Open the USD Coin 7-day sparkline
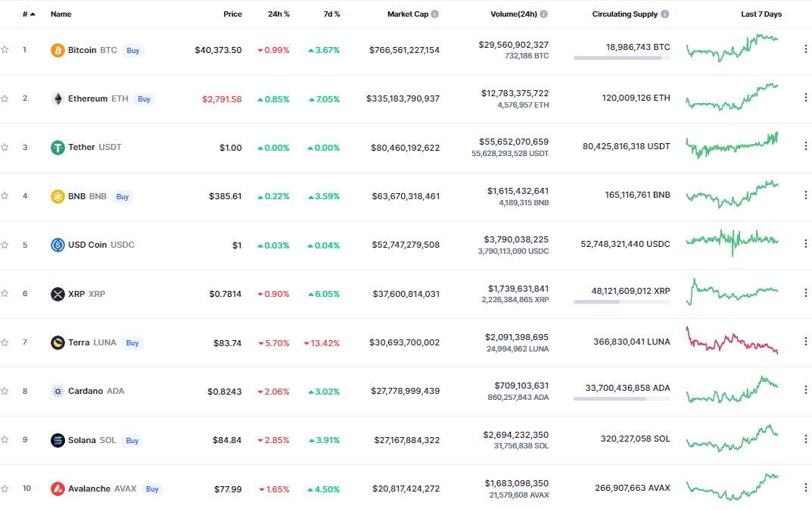 [x=733, y=242]
